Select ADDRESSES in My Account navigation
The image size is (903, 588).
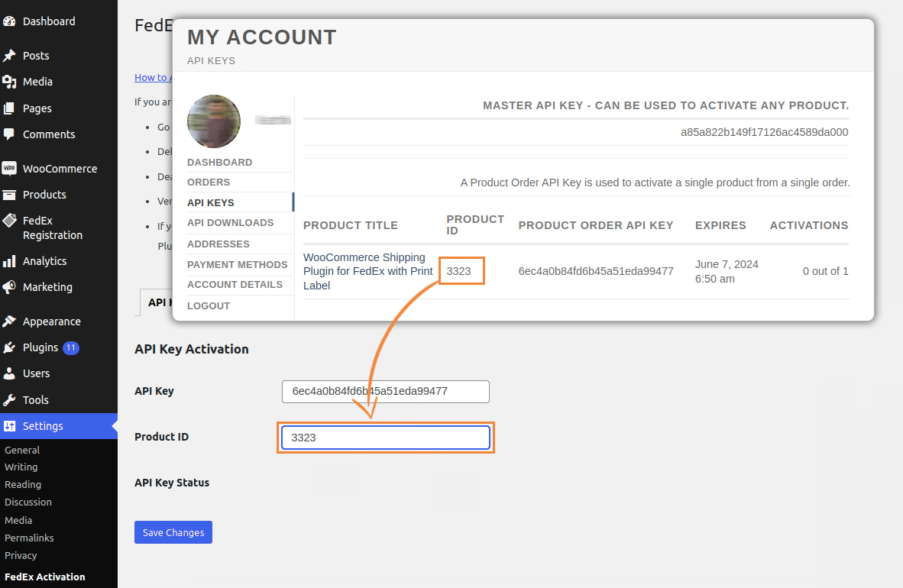pos(218,244)
